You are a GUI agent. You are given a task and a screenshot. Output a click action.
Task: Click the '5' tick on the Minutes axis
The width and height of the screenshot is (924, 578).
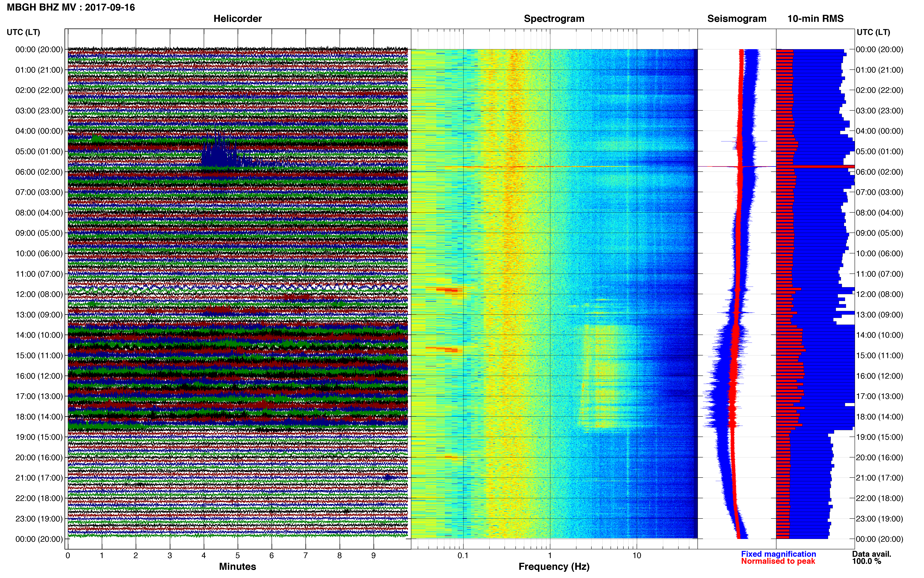[x=238, y=555]
